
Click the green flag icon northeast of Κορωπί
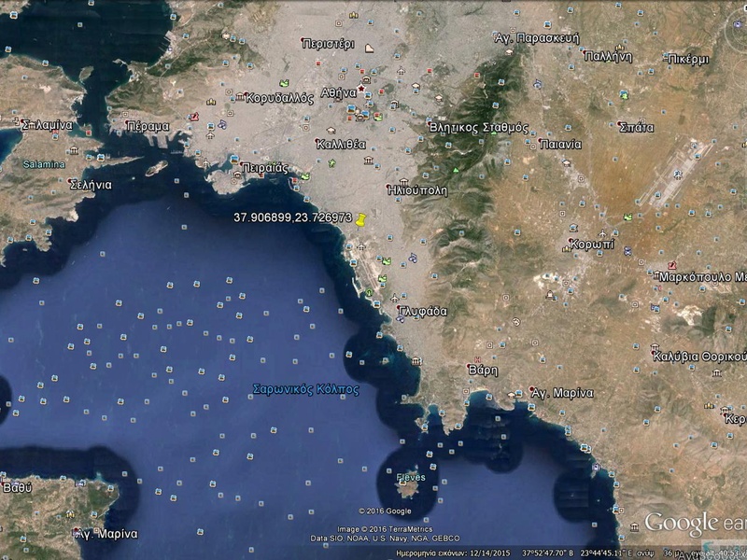[x=627, y=217]
